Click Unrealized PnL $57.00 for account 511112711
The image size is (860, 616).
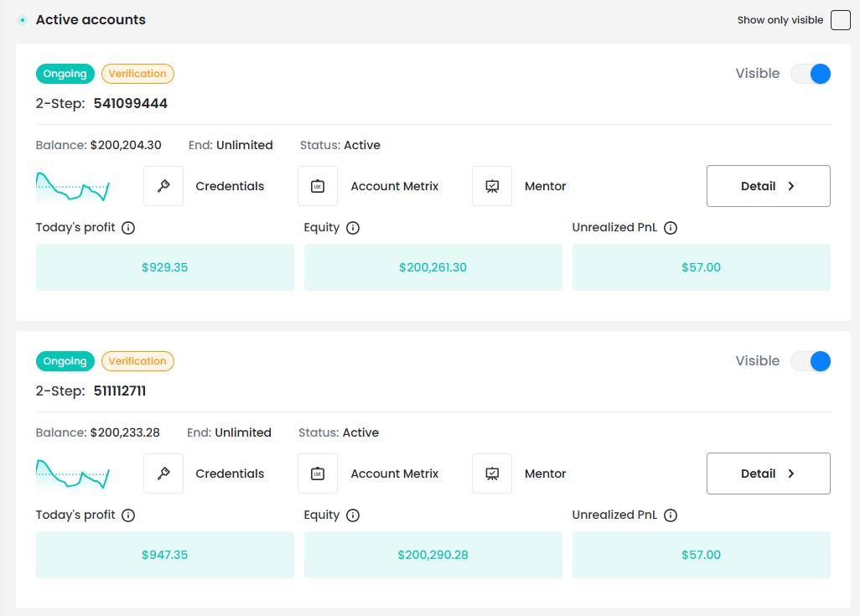point(701,555)
